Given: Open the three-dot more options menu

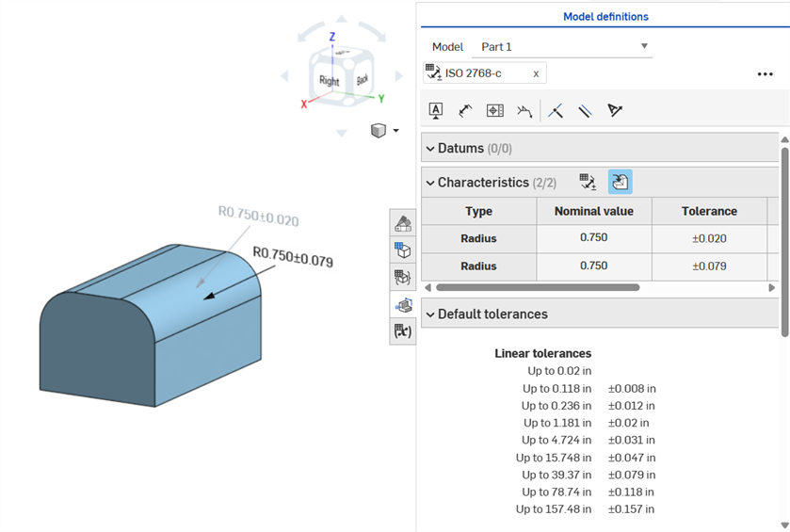Looking at the screenshot, I should tap(765, 74).
